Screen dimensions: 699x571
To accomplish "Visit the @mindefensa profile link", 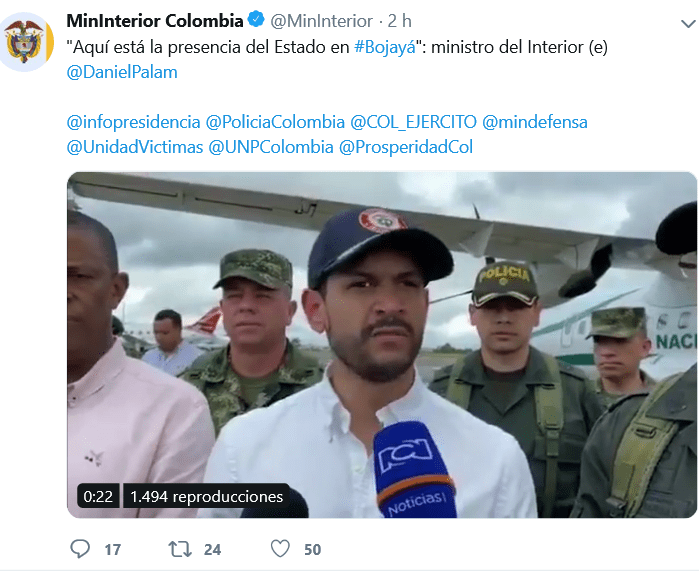I will pos(535,122).
